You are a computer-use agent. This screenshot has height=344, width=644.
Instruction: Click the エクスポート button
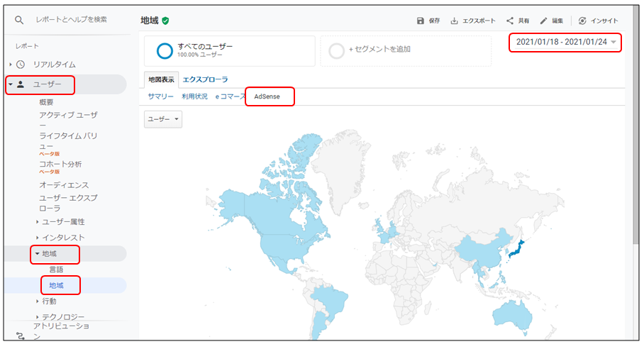473,21
